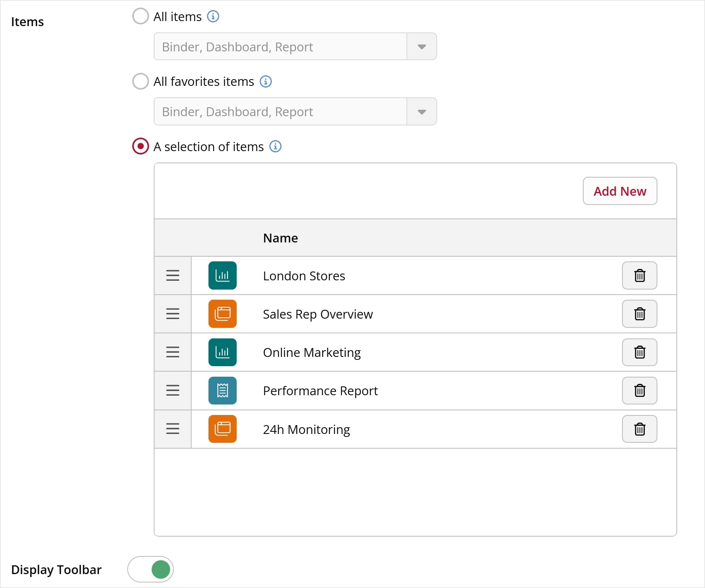This screenshot has width=705, height=588.
Task: Click the drag handle for Sales Rep Overview
Action: point(173,314)
